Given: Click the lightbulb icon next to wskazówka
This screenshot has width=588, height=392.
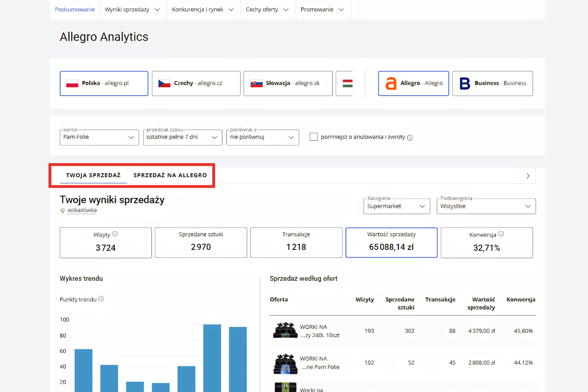Looking at the screenshot, I should (63, 210).
